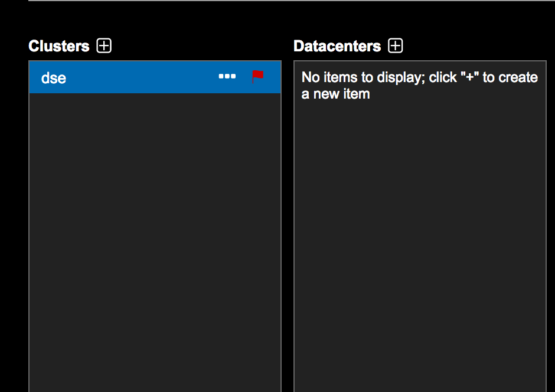The image size is (555, 392).
Task: Click the blank space between dse name and ellipsis
Action: [142, 78]
